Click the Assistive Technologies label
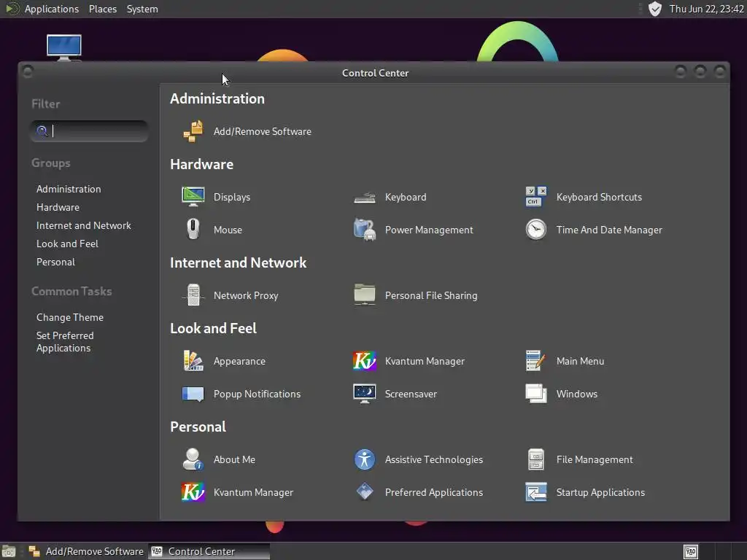 click(x=433, y=459)
